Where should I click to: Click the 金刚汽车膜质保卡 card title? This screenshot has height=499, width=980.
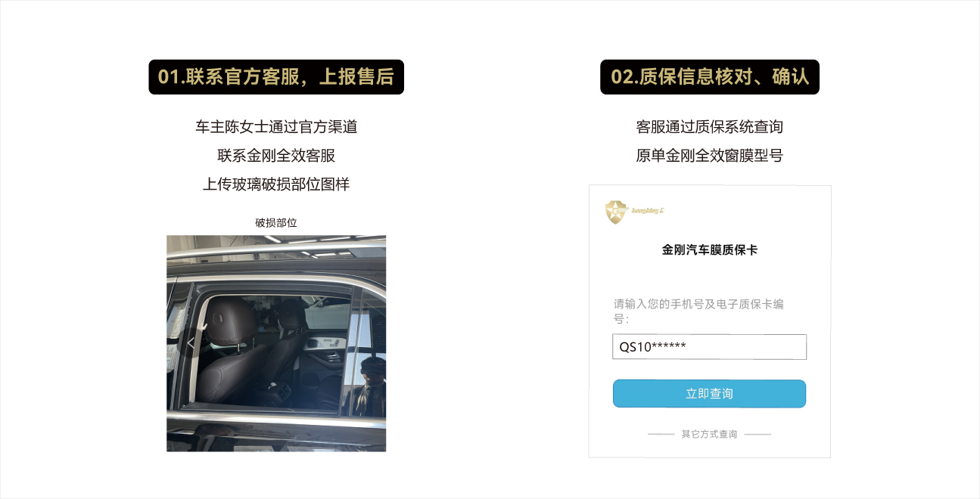[710, 249]
